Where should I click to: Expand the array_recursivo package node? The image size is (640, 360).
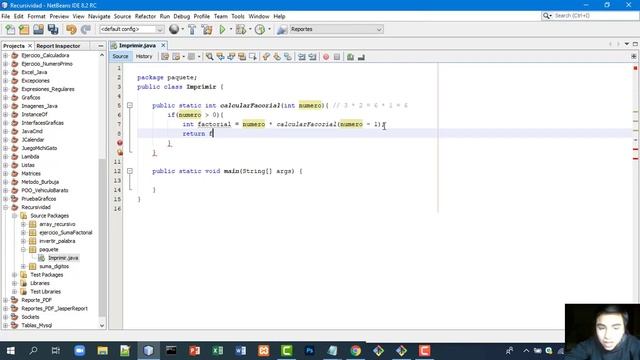click(23, 224)
